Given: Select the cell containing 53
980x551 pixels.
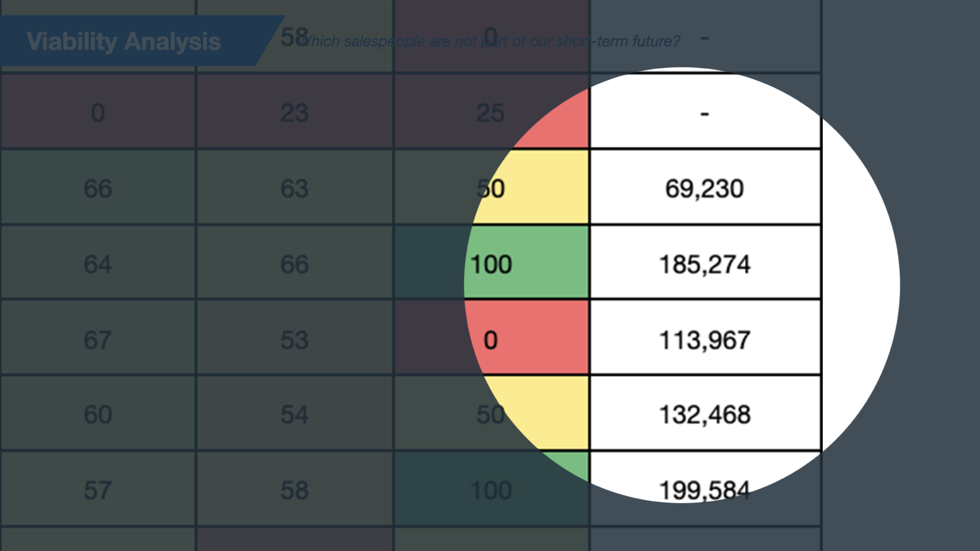Looking at the screenshot, I should (x=295, y=338).
